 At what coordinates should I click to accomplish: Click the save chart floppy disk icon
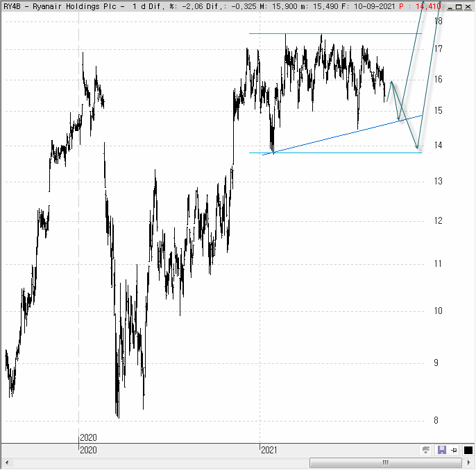[x=442, y=451]
